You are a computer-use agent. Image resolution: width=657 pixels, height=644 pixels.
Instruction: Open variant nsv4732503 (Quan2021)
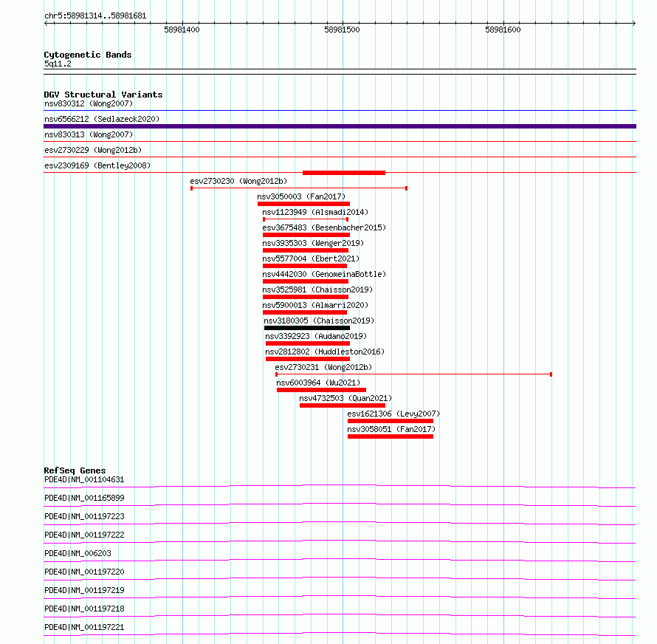[x=345, y=398]
